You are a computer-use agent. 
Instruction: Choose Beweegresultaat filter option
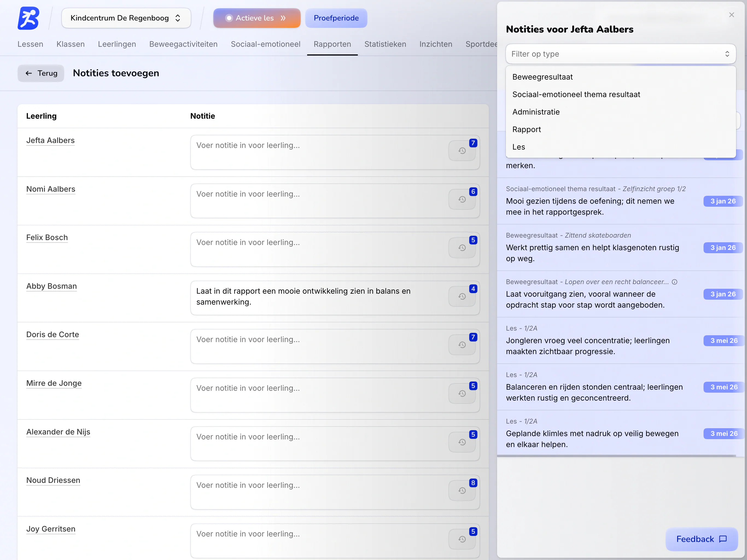[x=621, y=77]
